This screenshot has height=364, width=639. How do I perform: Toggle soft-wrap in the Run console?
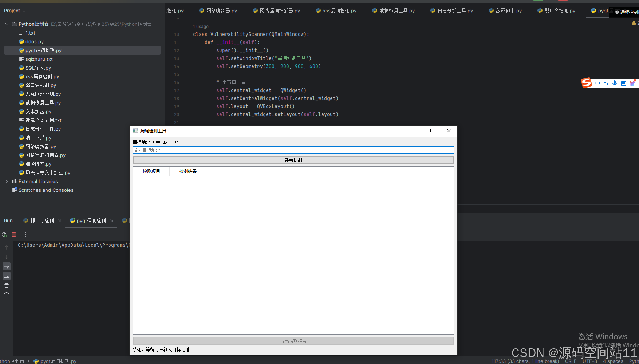tap(7, 266)
